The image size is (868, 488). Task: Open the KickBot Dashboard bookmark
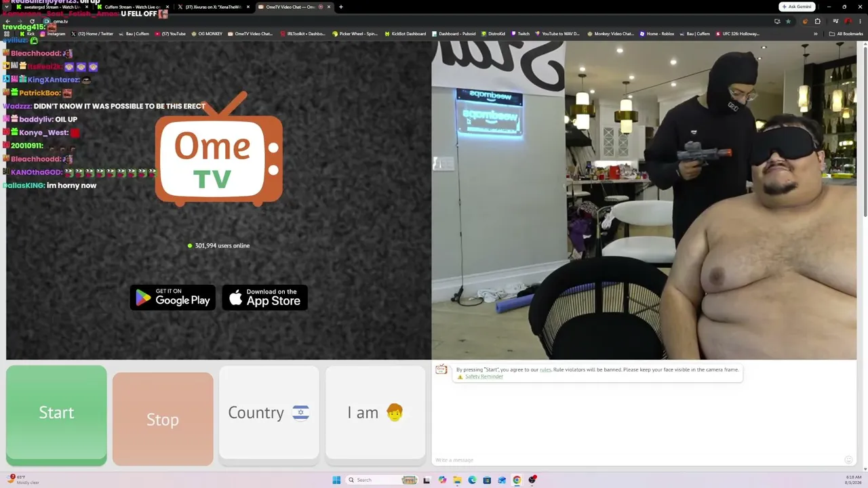[406, 34]
